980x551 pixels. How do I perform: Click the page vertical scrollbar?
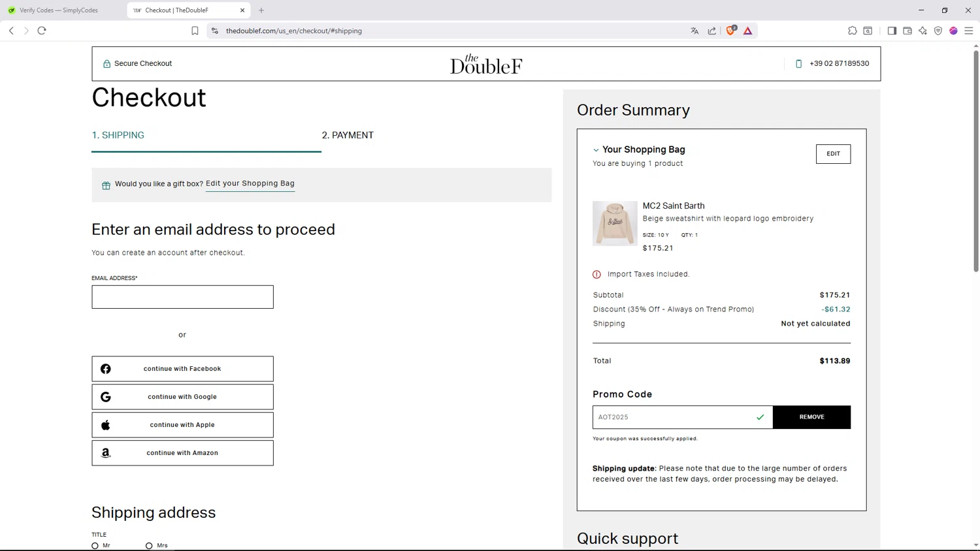[x=976, y=160]
